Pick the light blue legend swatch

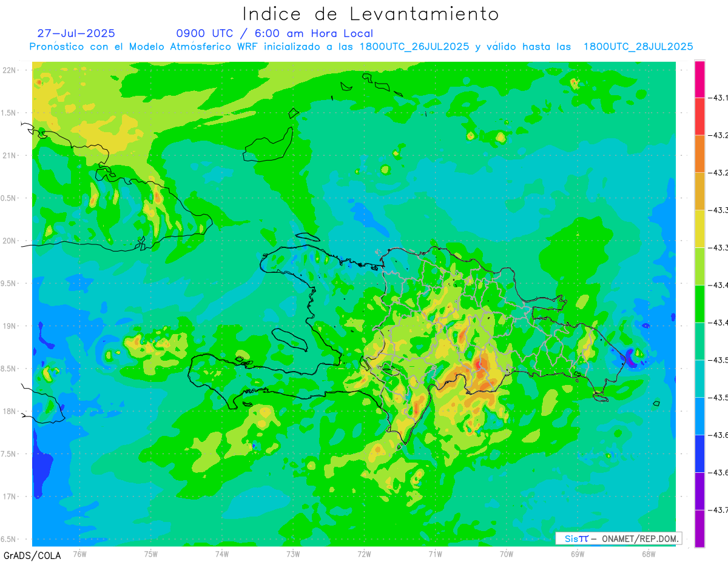click(699, 415)
